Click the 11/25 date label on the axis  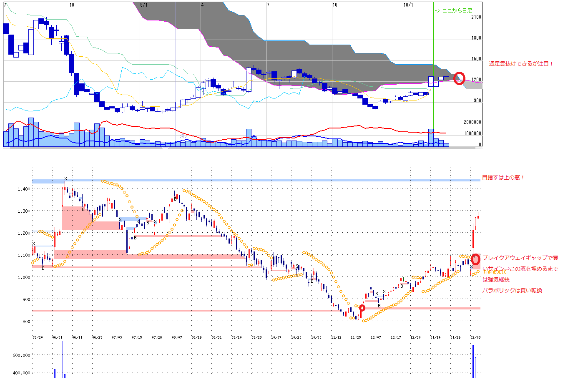pos(356,337)
